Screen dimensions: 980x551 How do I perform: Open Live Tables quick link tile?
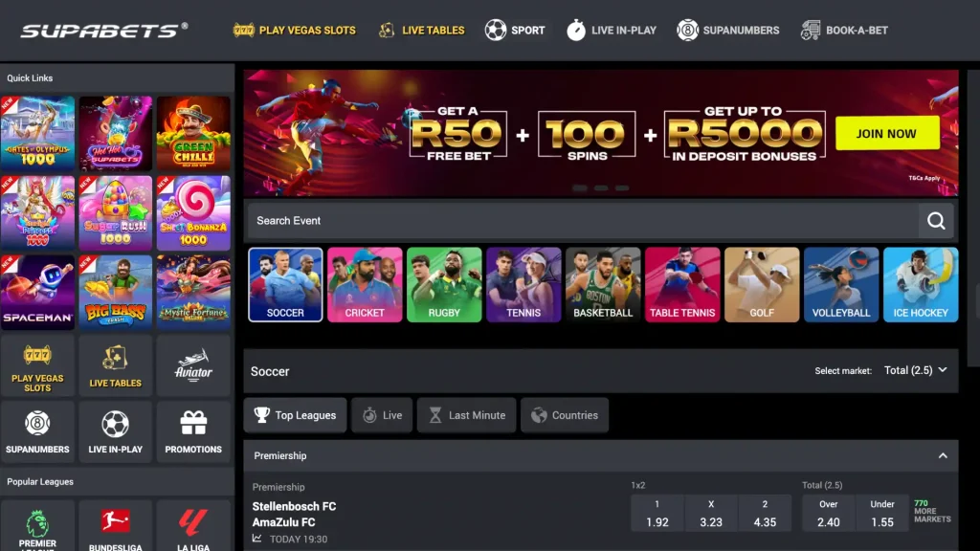pyautogui.click(x=116, y=366)
